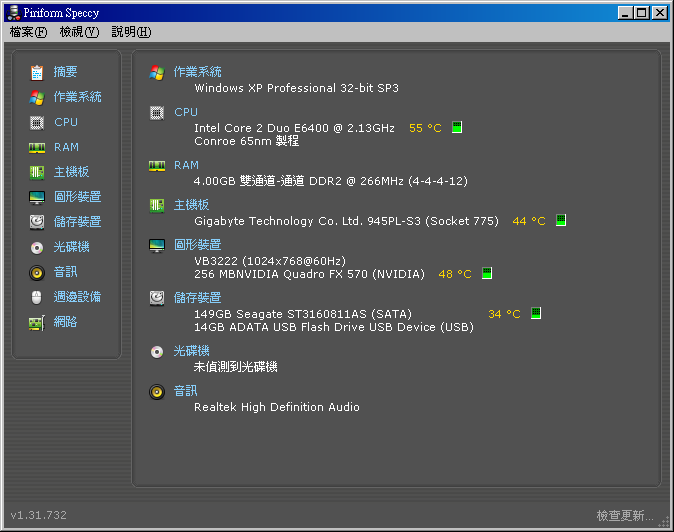The image size is (674, 532).
Task: Open the 檢視(V) menu
Action: [x=79, y=32]
